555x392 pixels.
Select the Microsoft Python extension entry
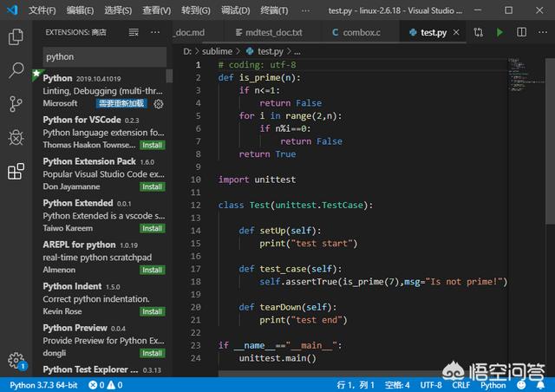click(x=101, y=91)
